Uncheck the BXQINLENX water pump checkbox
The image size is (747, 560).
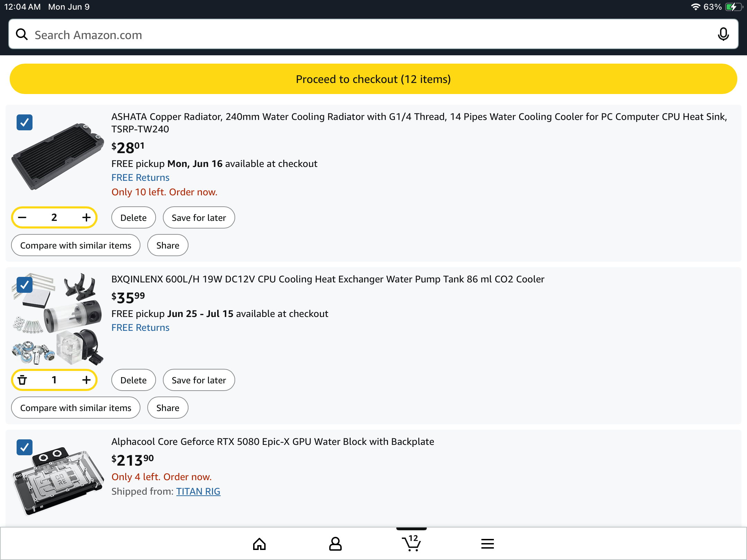(x=25, y=285)
